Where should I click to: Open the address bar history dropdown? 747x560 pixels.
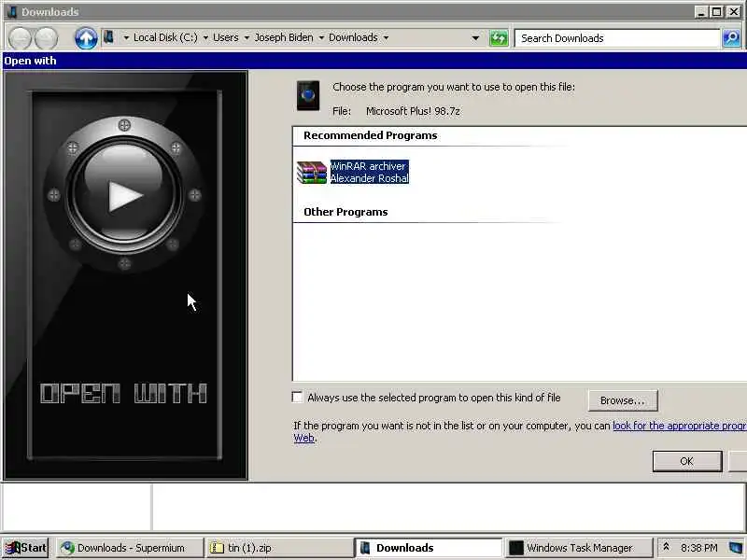[475, 38]
